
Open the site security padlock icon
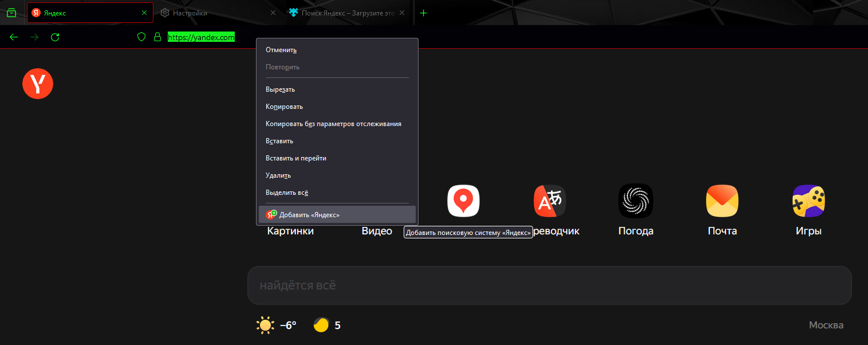[x=157, y=37]
